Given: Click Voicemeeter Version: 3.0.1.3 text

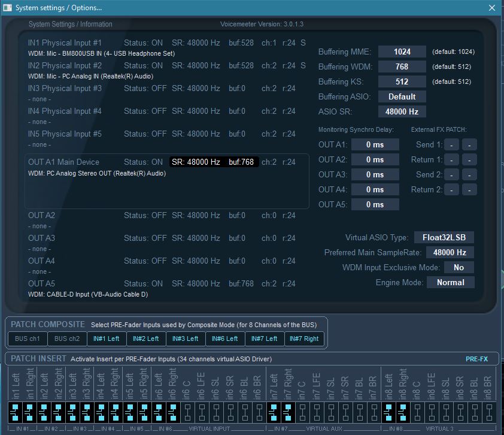Looking at the screenshot, I should (262, 24).
